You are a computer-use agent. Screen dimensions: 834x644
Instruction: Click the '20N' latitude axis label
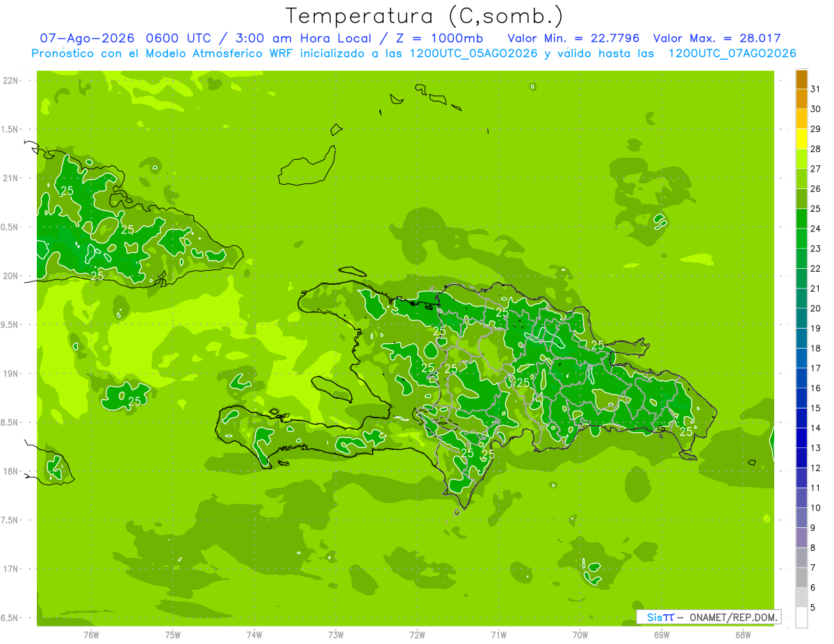pyautogui.click(x=10, y=276)
